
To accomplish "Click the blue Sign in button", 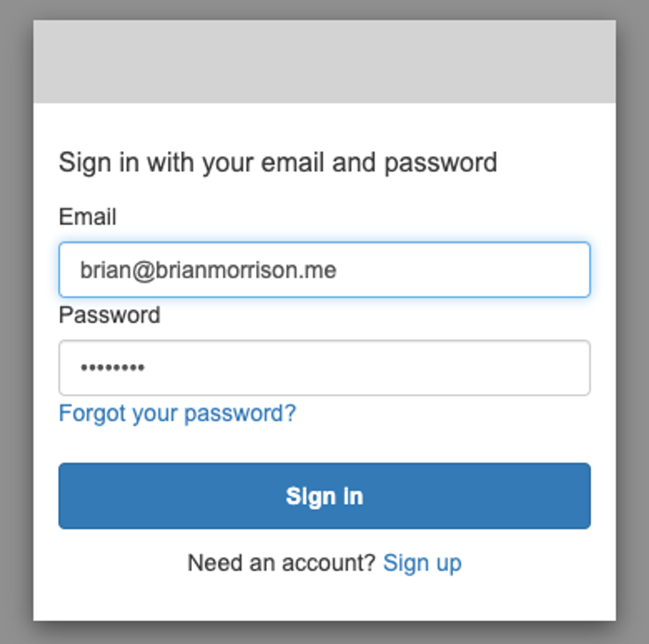I will point(324,496).
